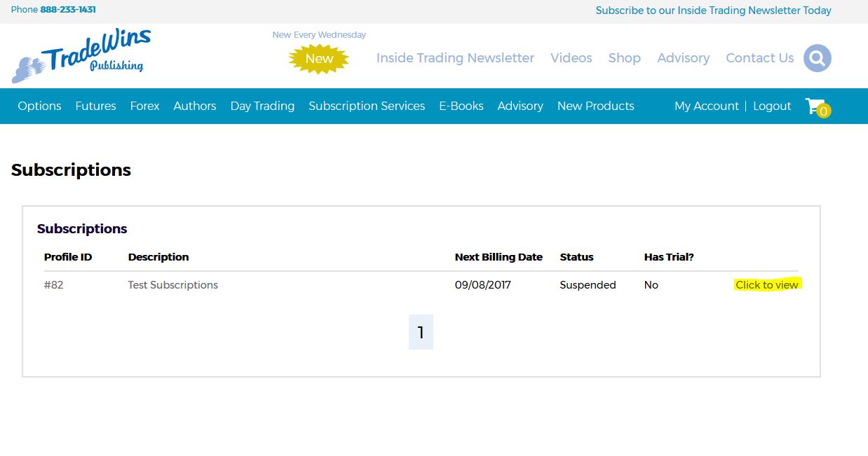This screenshot has width=868, height=456.
Task: Click the newsletter subscribe link at top
Action: [x=713, y=11]
